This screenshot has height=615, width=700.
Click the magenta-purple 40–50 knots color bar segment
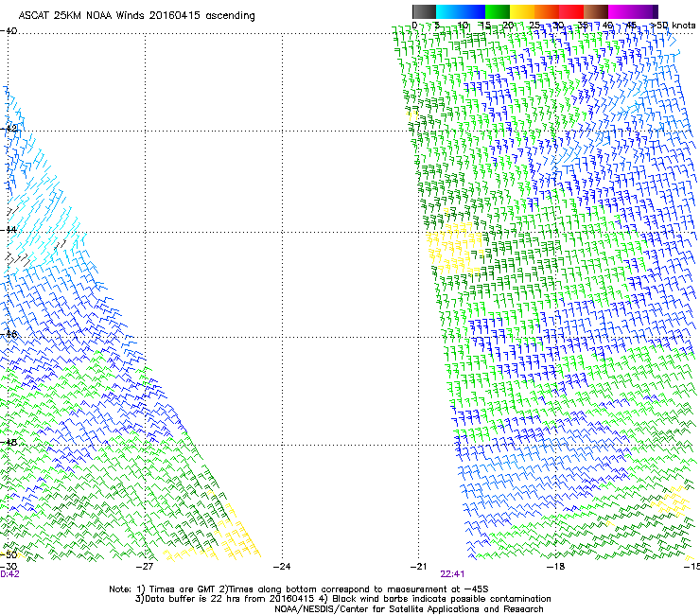[633, 11]
